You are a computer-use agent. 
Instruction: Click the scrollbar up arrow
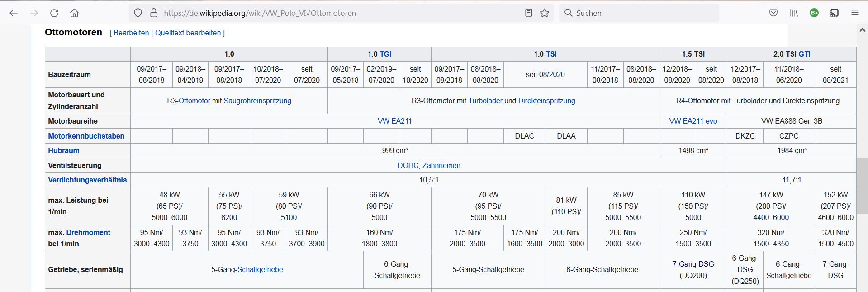[862, 30]
